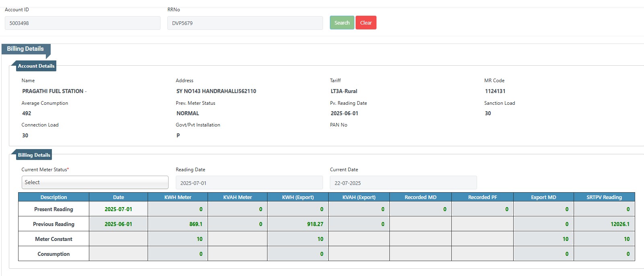This screenshot has height=276, width=644.
Task: Click Previous Reading KWH Export value 918.27
Action: (315, 224)
